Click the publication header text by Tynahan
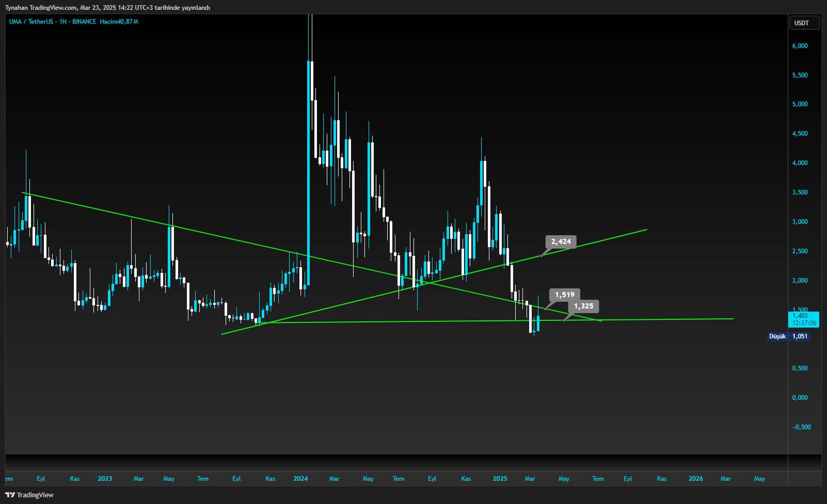827x504 pixels. click(x=107, y=8)
